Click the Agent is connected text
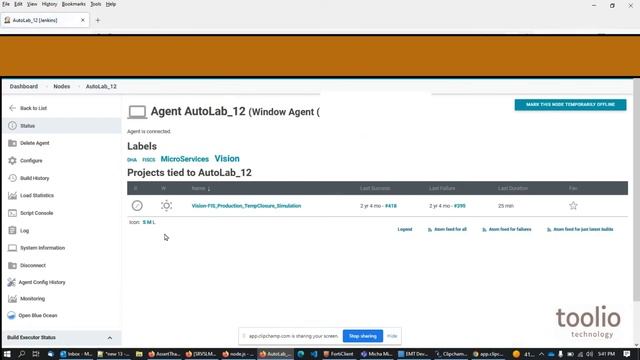This screenshot has height=360, width=640. [x=149, y=131]
